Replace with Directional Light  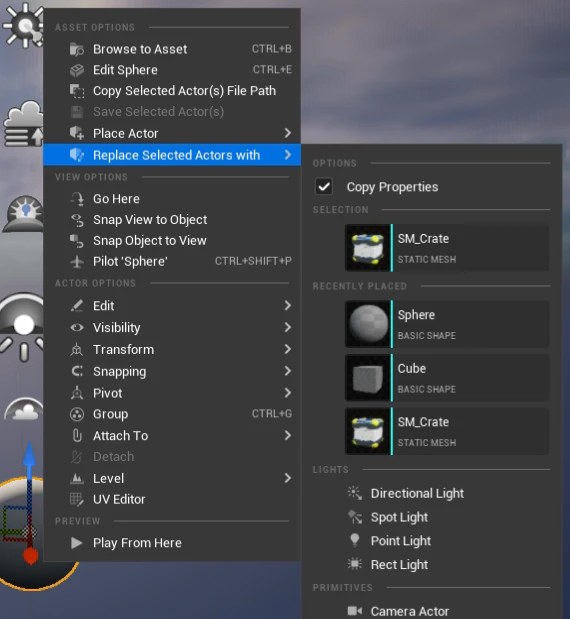pyautogui.click(x=432, y=493)
